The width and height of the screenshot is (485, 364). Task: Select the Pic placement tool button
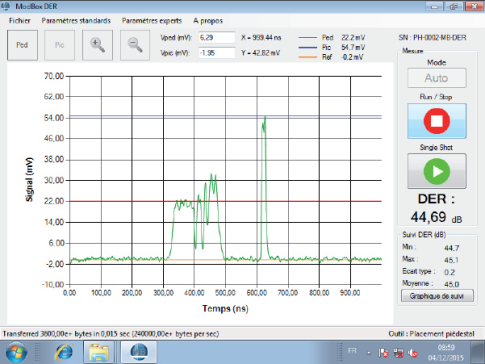[60, 45]
